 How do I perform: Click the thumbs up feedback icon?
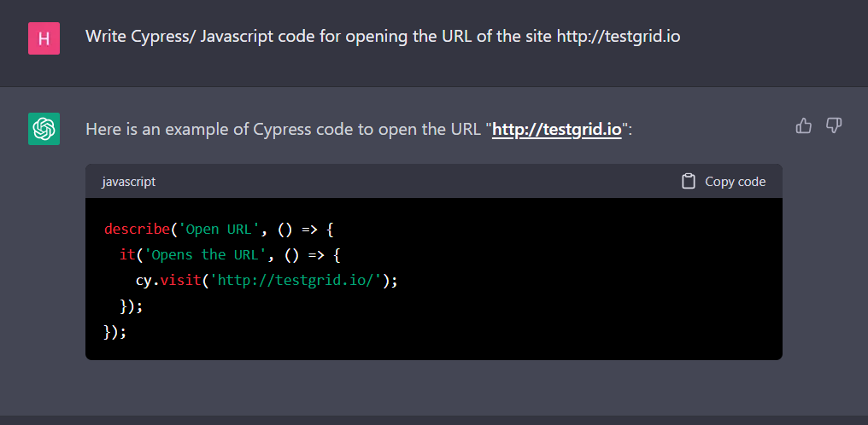coord(803,126)
